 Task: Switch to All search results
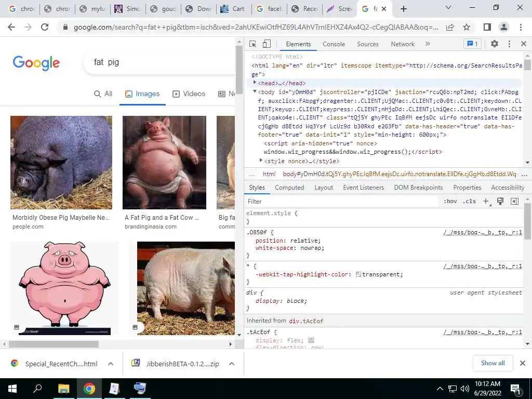[103, 94]
